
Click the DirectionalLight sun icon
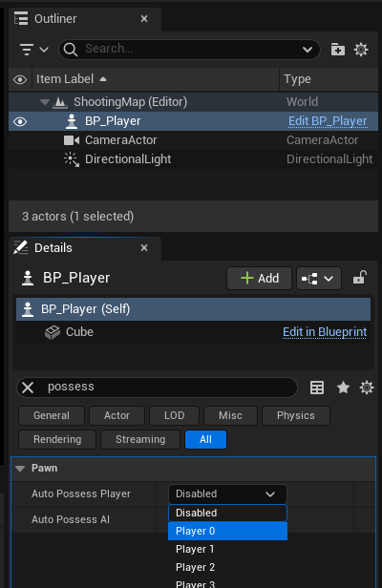point(72,159)
